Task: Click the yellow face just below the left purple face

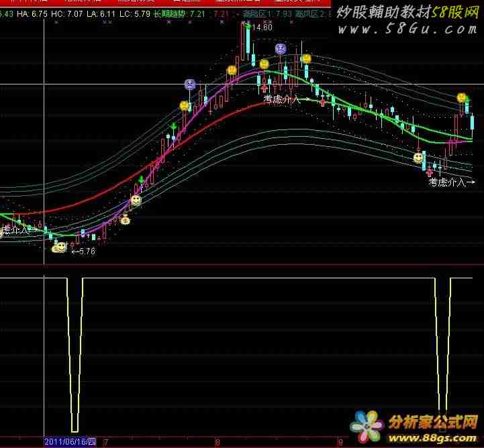Action: point(185,106)
